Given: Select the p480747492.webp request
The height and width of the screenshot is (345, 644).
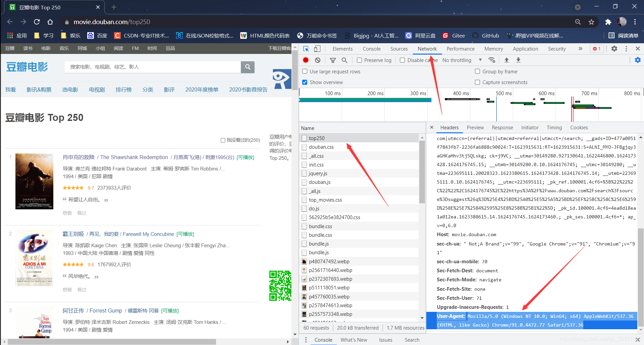Looking at the screenshot, I should pyautogui.click(x=359, y=261).
